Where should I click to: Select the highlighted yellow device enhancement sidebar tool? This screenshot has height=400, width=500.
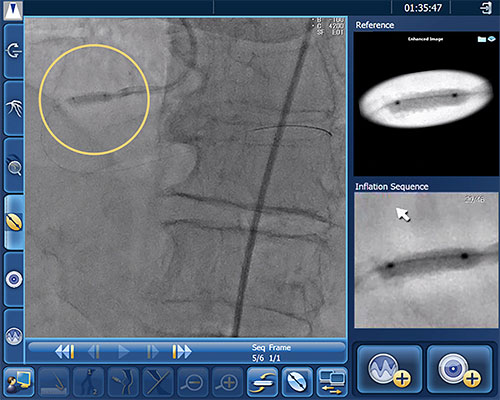14,223
